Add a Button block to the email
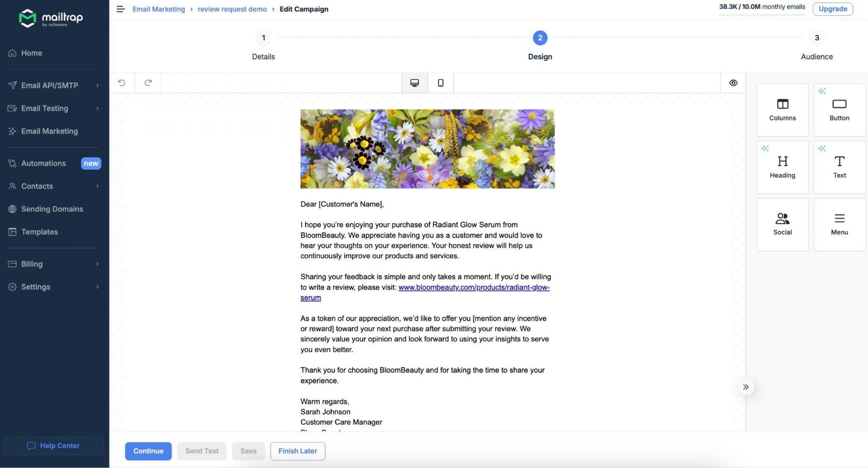The image size is (868, 468). (839, 109)
